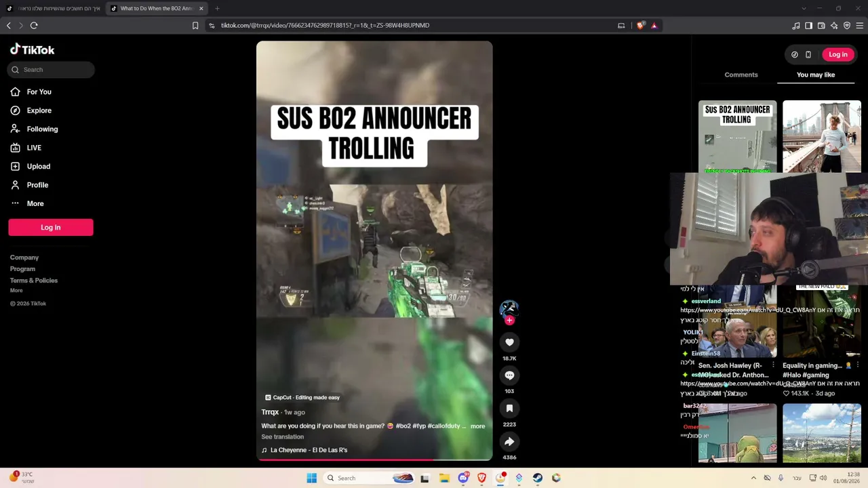This screenshot has height=488, width=868.
Task: Expand the Company footer section
Action: click(24, 258)
